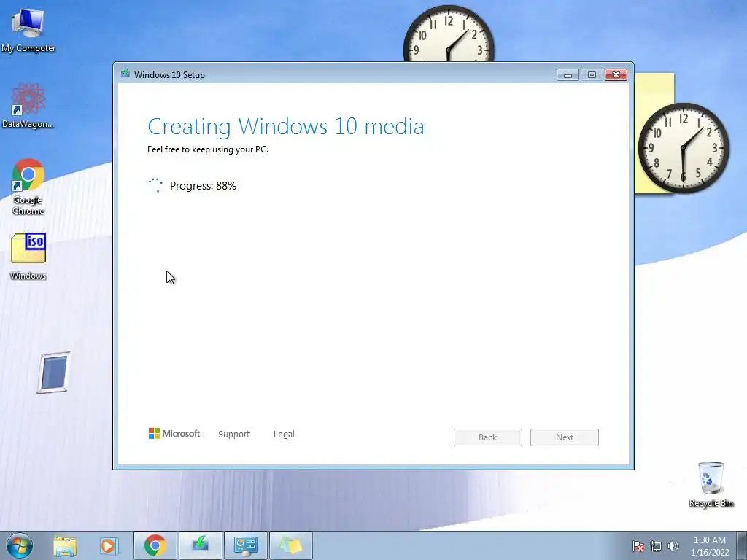The width and height of the screenshot is (747, 560).
Task: Select Windows 10 Setup taskbar button
Action: tap(201, 545)
